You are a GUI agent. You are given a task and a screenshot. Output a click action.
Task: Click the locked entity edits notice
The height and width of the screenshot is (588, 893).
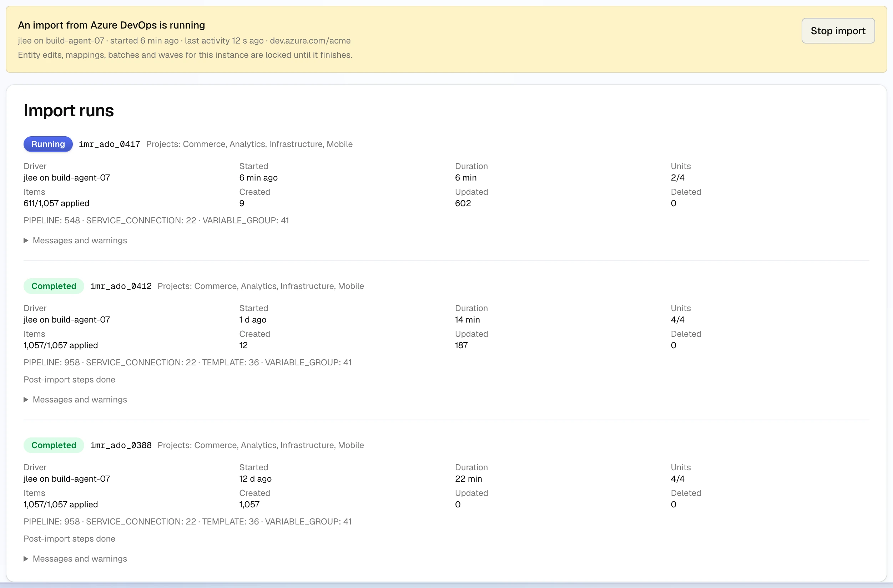[185, 55]
